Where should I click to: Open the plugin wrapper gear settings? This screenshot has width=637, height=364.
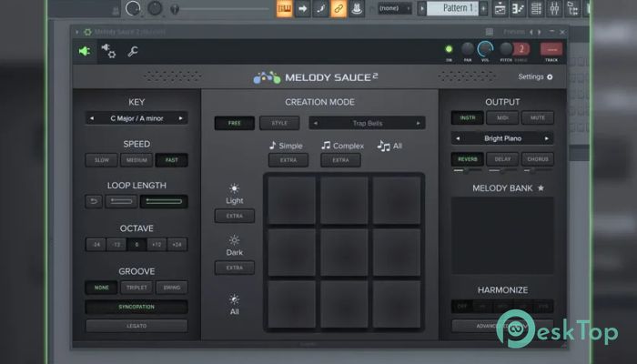(x=108, y=51)
